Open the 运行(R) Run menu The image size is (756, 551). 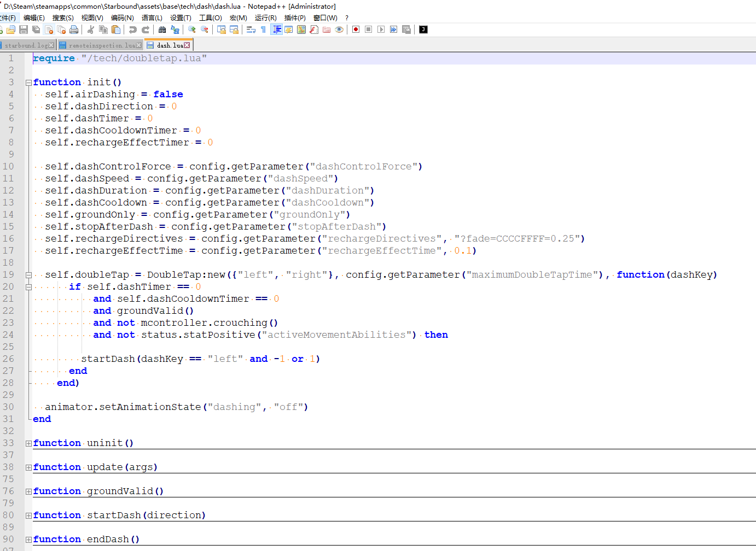coord(265,18)
